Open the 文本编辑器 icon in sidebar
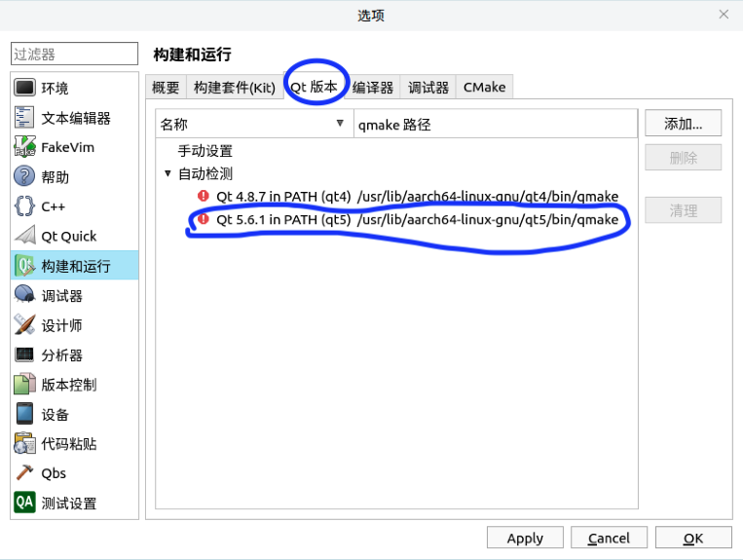This screenshot has height=560, width=743. tap(24, 118)
